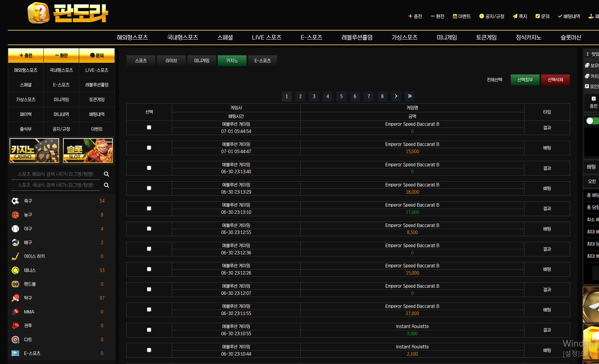Open the table tennis paddle icon 탁구

[x=15, y=298]
